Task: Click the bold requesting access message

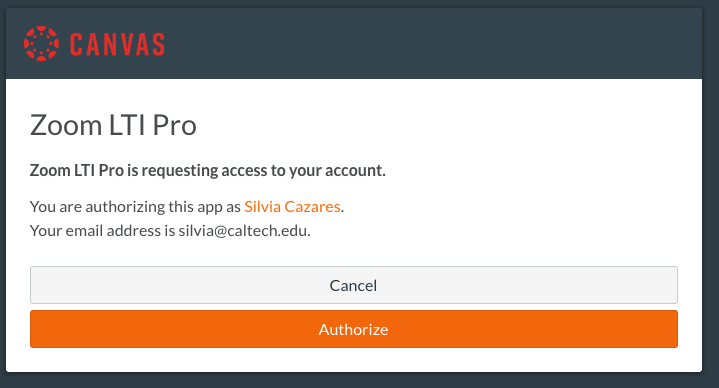Action: [208, 170]
